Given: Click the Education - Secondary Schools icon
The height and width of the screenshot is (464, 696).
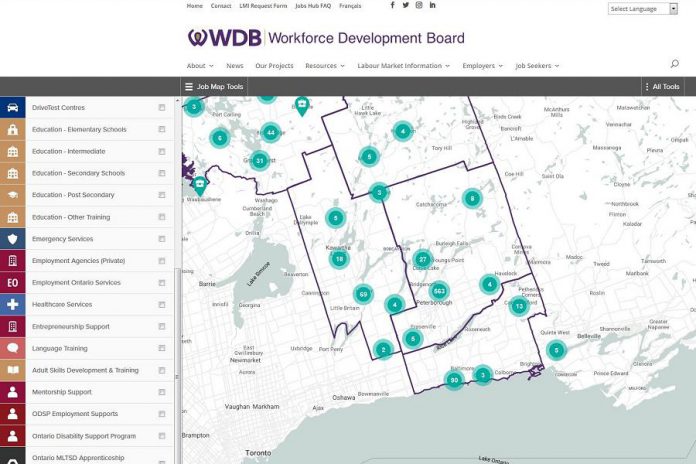Looking at the screenshot, I should [12, 173].
